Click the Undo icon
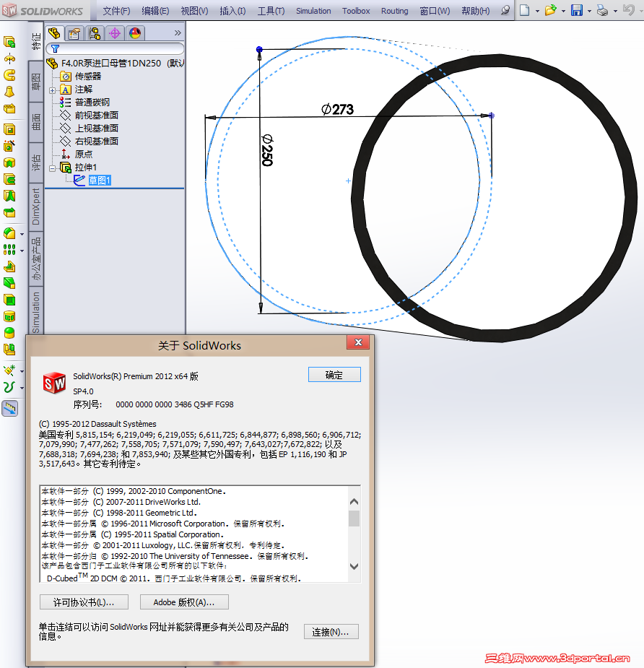 point(628,10)
